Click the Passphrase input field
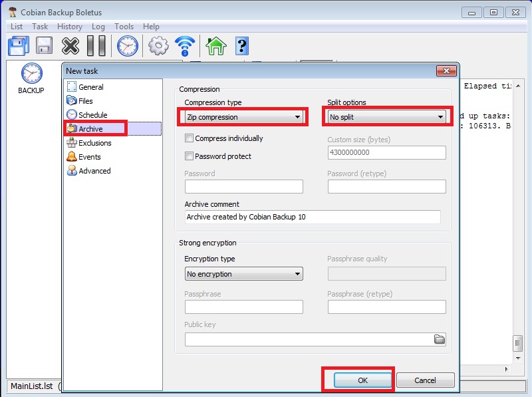This screenshot has height=397, width=532. [243, 307]
